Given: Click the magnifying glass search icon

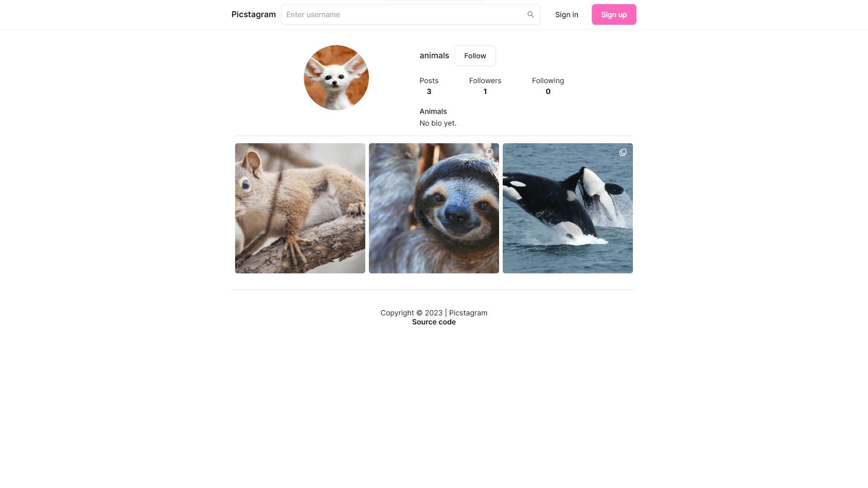Looking at the screenshot, I should coord(530,14).
